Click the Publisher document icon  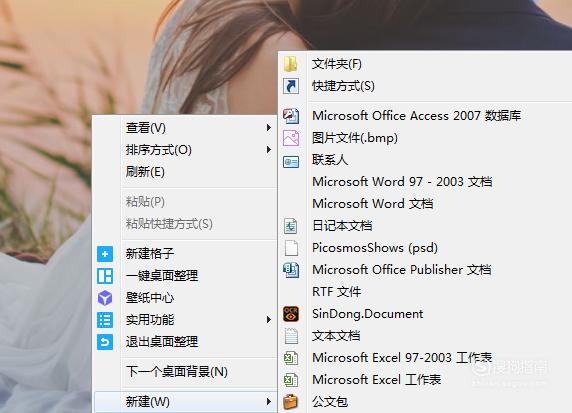(x=291, y=270)
